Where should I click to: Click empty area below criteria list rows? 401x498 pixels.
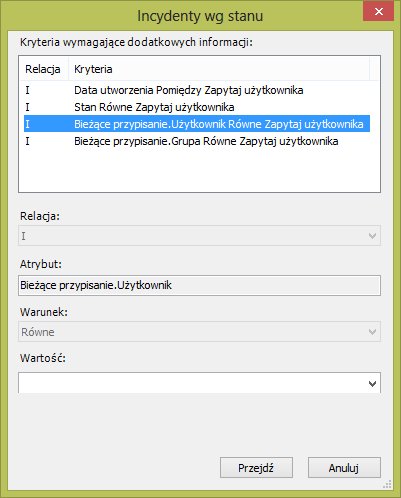coord(199,170)
